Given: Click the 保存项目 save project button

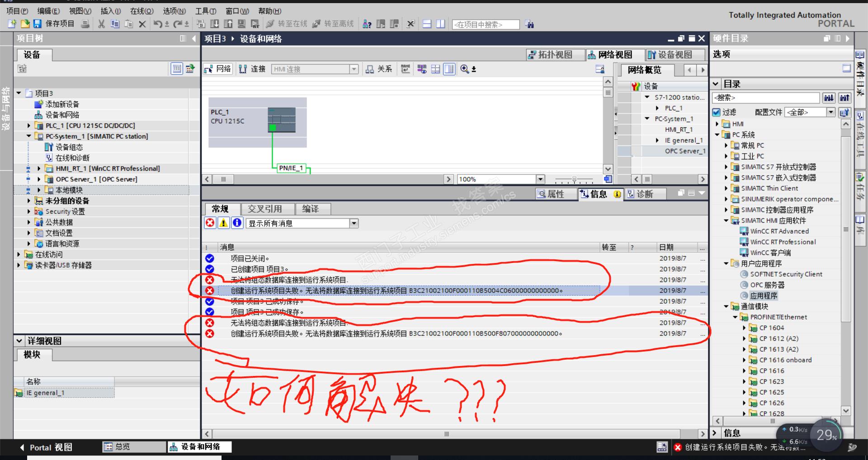Looking at the screenshot, I should click(60, 24).
